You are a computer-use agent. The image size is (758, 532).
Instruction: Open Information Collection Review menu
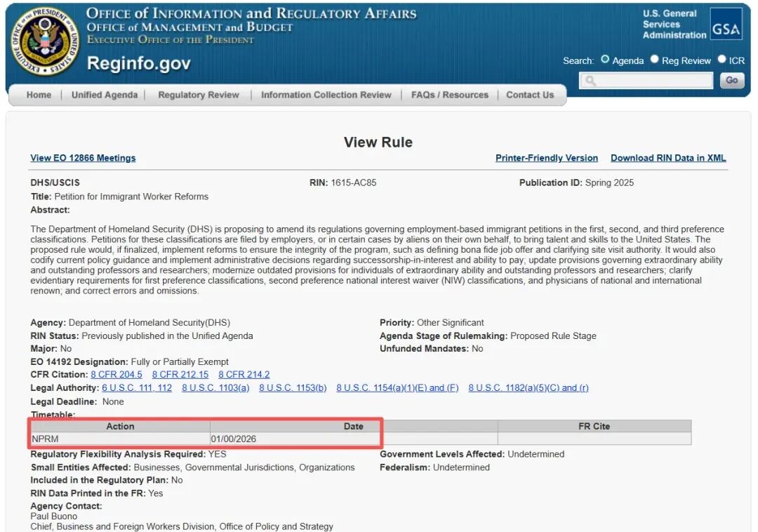pos(326,95)
